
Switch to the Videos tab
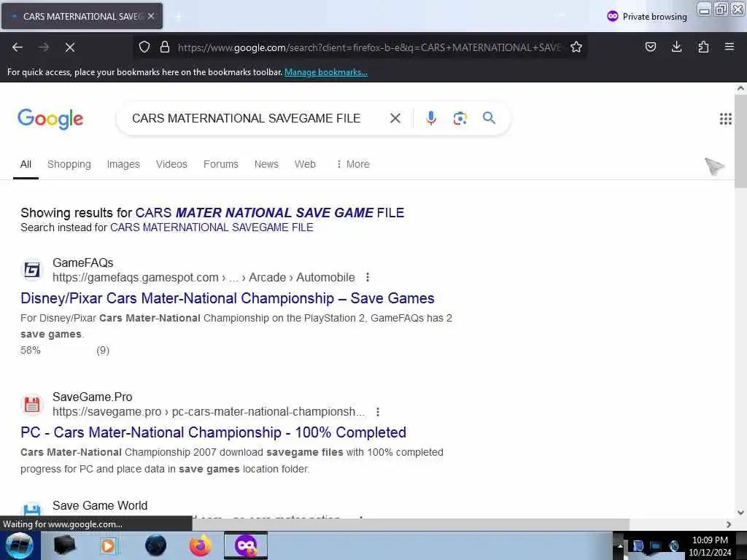[171, 164]
